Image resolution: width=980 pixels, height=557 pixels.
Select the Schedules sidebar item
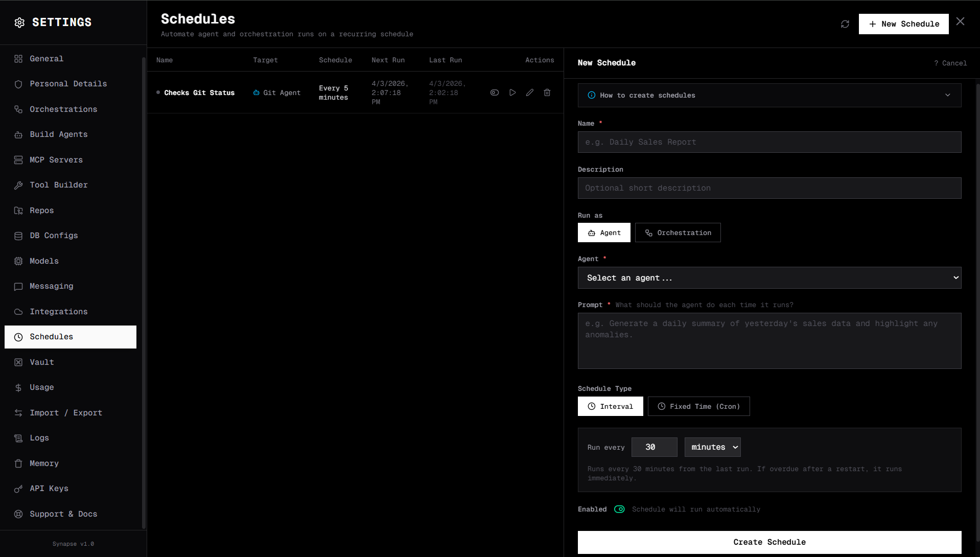(71, 337)
